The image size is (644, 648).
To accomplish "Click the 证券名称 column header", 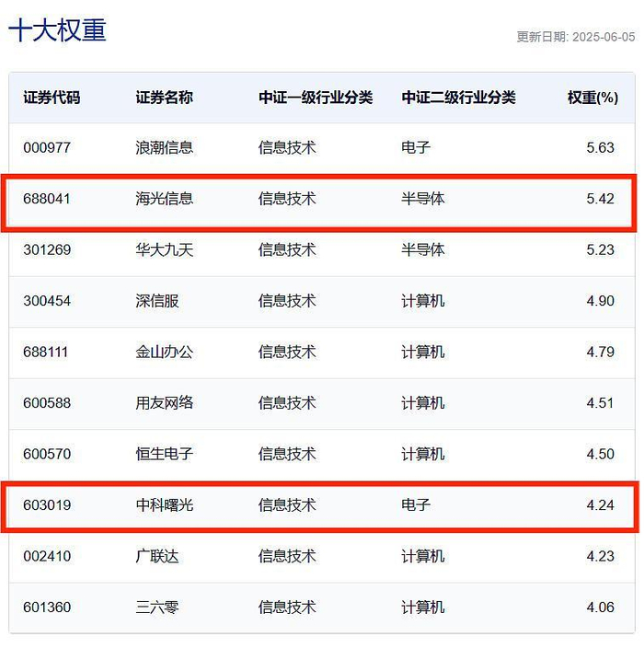I will point(164,98).
